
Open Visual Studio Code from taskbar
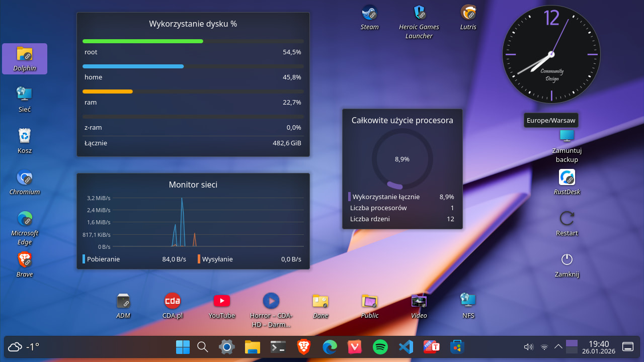point(405,346)
